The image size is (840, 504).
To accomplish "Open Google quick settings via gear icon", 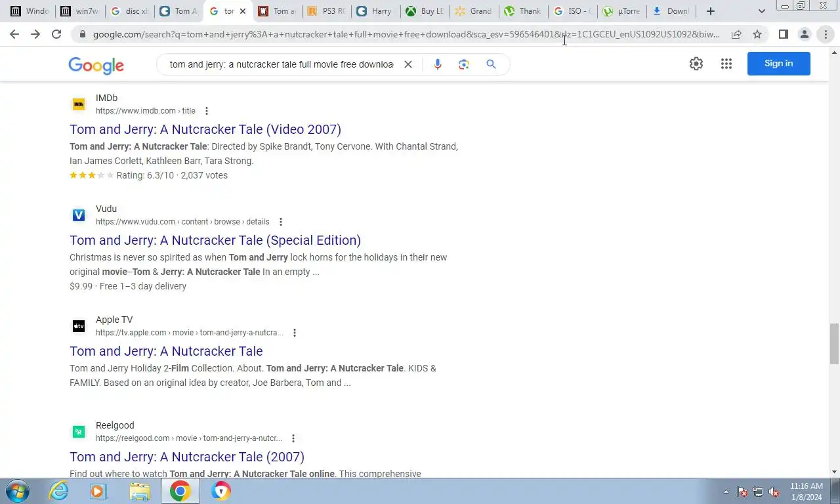I will (x=696, y=64).
